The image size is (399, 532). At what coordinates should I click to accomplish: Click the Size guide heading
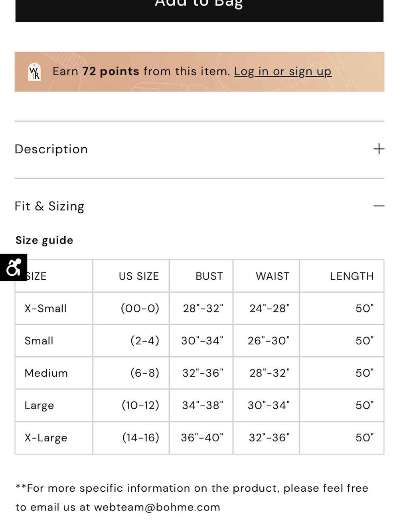tap(44, 240)
